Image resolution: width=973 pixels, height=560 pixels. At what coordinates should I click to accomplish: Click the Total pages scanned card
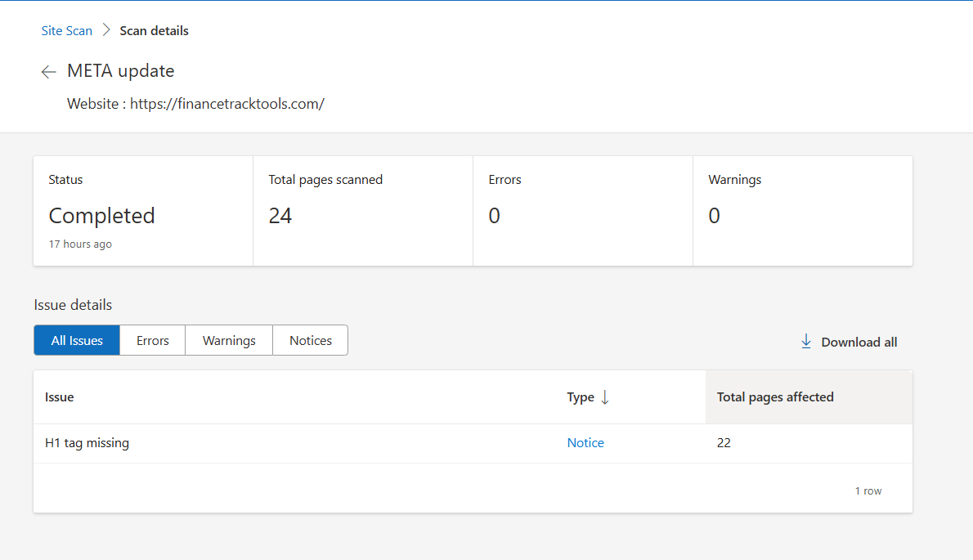pos(362,211)
